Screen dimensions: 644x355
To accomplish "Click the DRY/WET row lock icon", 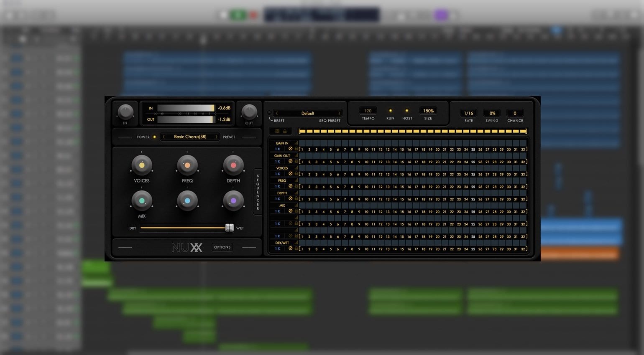I will [x=296, y=248].
